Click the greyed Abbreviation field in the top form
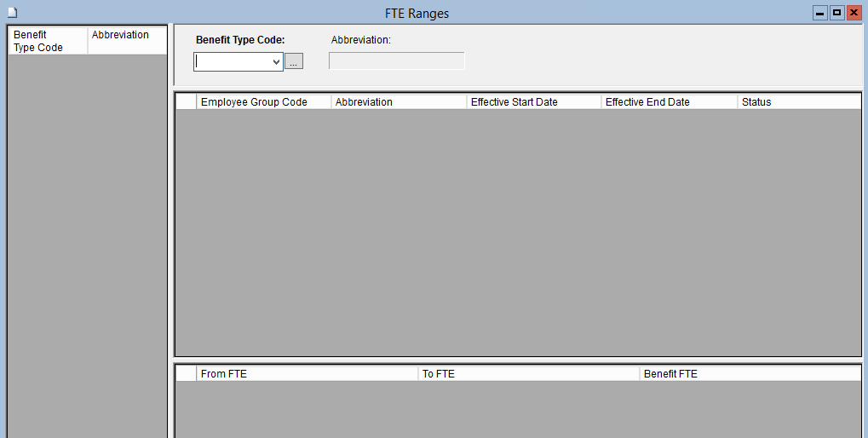Screen dimensions: 868x438 point(396,61)
